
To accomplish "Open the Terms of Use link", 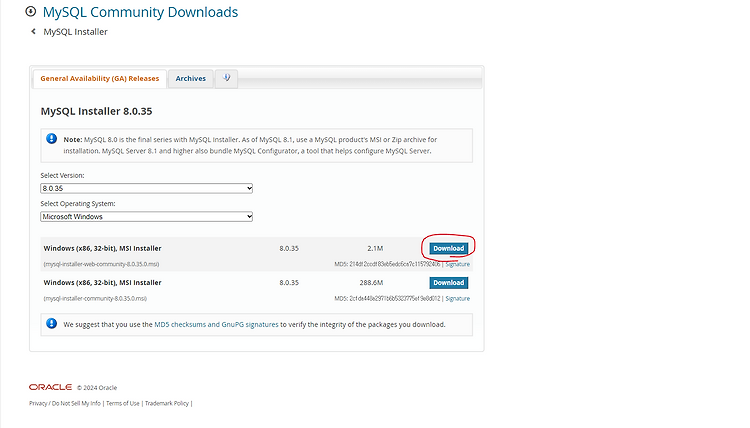I will coord(122,403).
